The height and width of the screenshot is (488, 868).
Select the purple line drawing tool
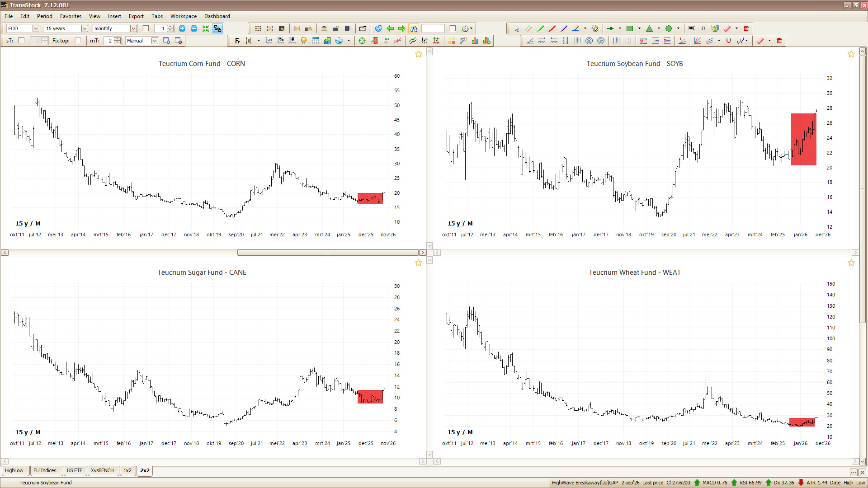pyautogui.click(x=564, y=28)
